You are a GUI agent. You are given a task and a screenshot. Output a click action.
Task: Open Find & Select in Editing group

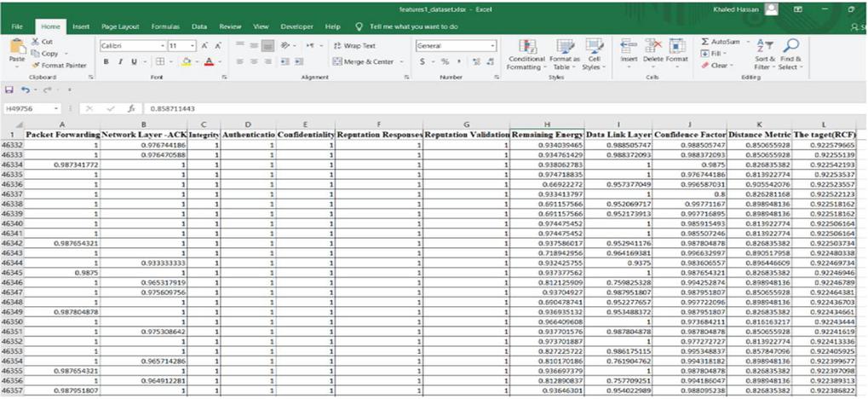[x=790, y=51]
